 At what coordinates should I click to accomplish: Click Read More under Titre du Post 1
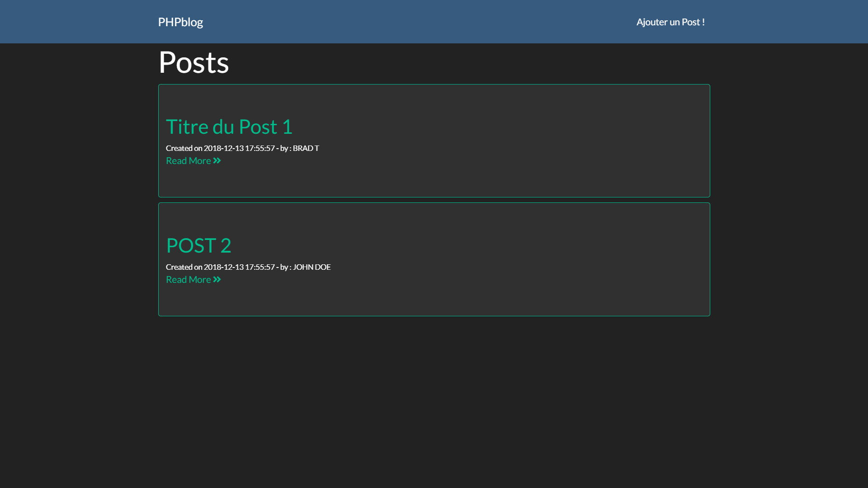[x=189, y=161]
